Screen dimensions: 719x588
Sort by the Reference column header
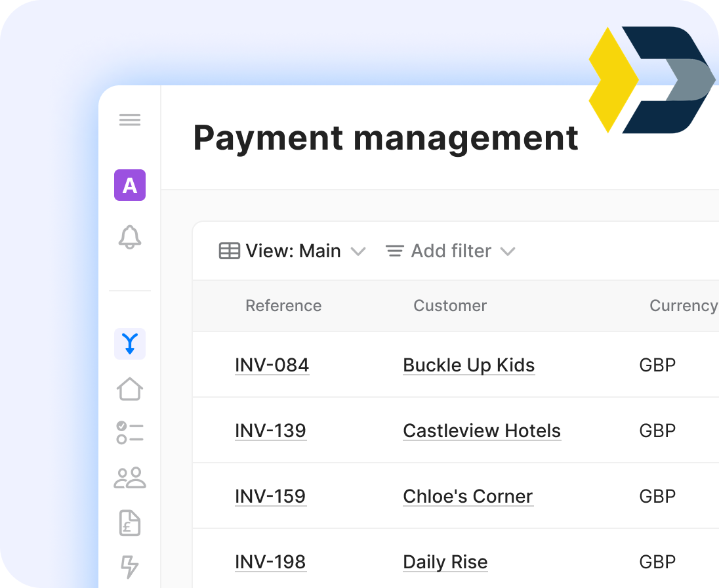[283, 306]
